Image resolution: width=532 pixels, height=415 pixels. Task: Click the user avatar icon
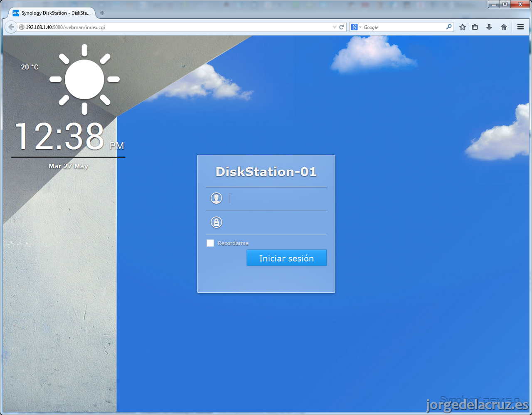point(216,198)
